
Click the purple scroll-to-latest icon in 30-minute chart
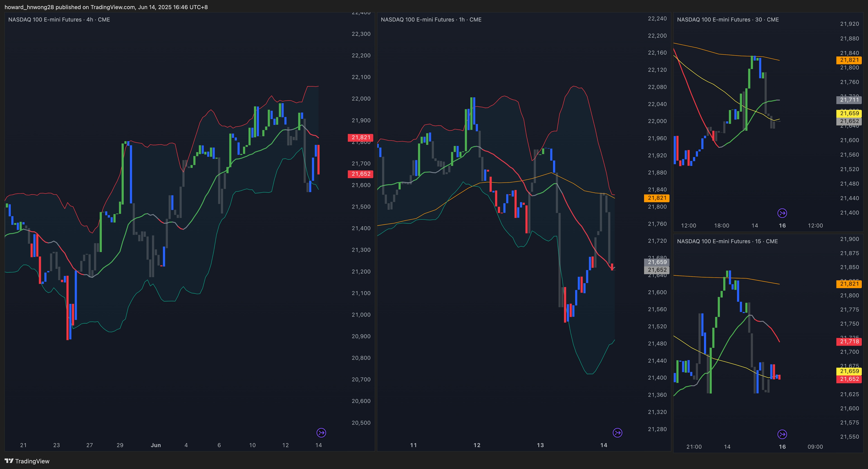(x=782, y=213)
